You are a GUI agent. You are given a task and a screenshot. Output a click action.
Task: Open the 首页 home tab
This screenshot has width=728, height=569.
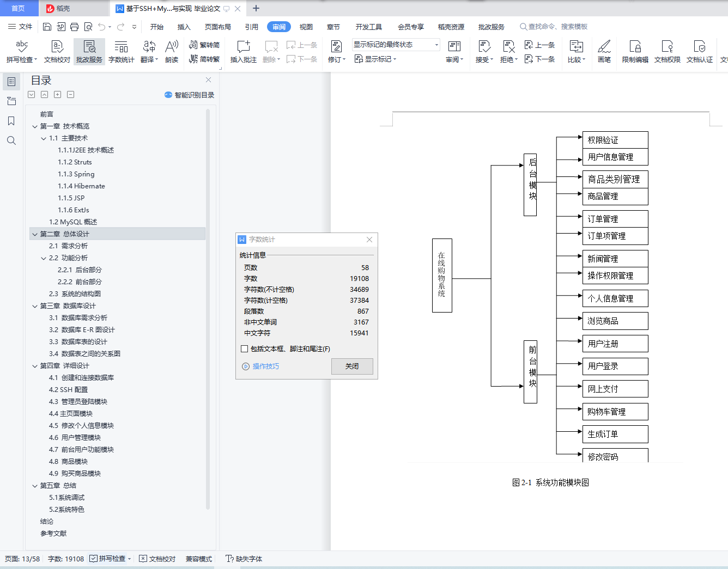coord(19,8)
